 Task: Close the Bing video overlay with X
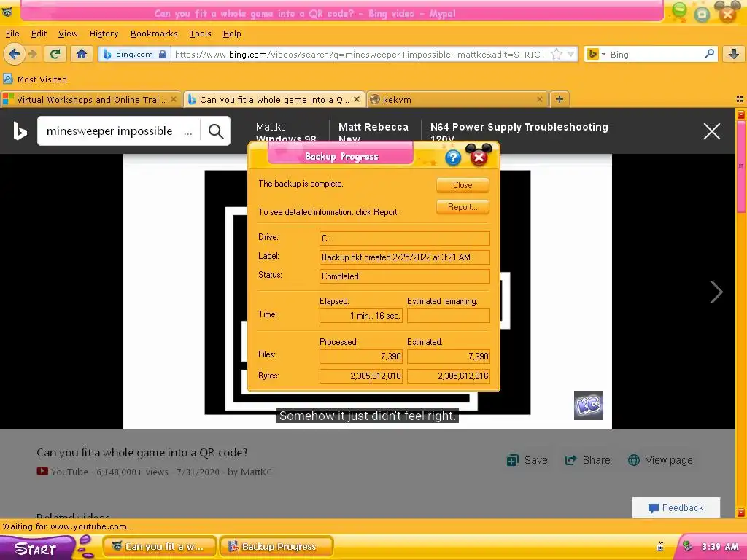tap(712, 131)
